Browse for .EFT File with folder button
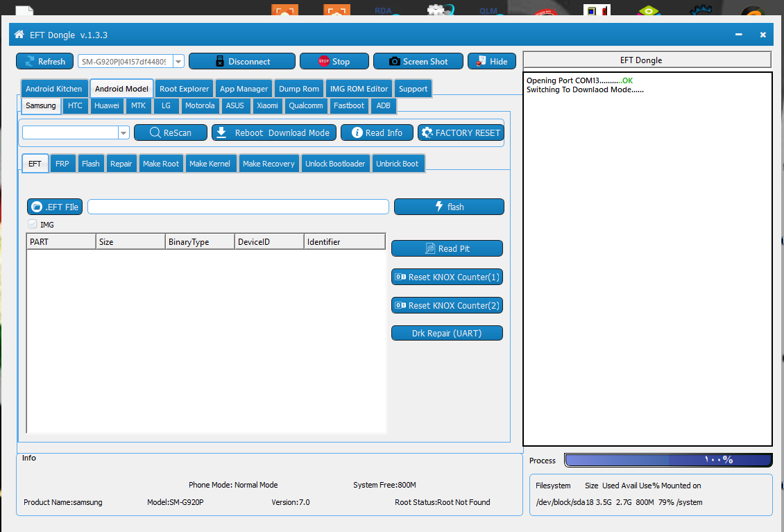This screenshot has height=532, width=784. pyautogui.click(x=55, y=207)
